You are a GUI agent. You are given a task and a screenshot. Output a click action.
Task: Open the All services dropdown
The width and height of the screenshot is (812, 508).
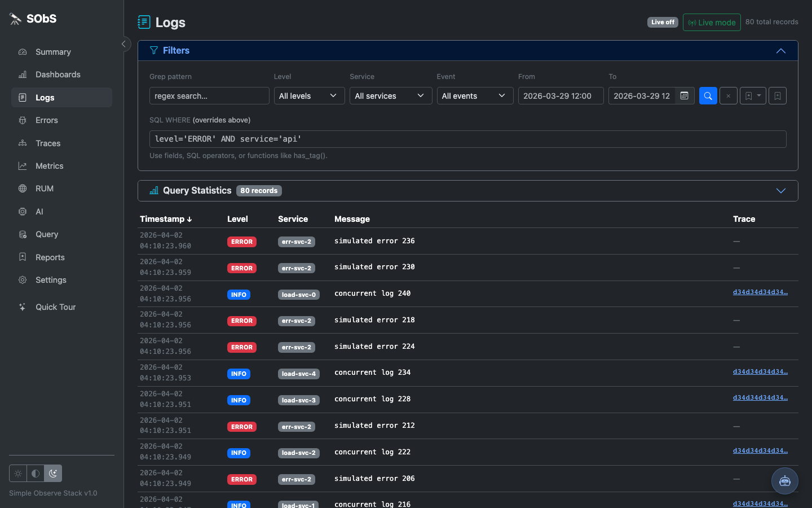pos(391,96)
